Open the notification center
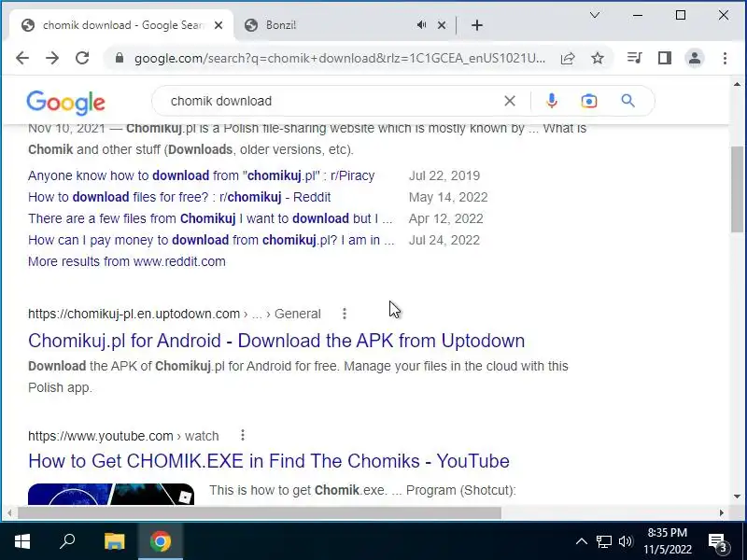This screenshot has width=747, height=560. (x=718, y=541)
